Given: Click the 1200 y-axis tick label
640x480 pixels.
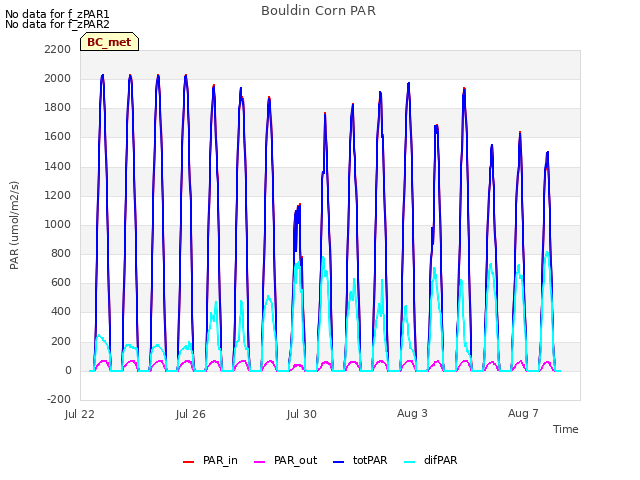Looking at the screenshot, I should point(58,195).
